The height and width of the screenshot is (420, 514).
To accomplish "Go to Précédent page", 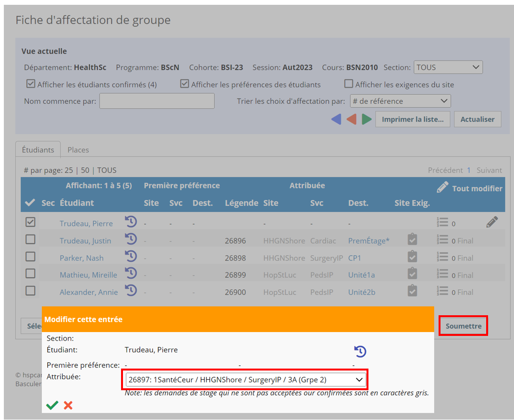I will (445, 170).
